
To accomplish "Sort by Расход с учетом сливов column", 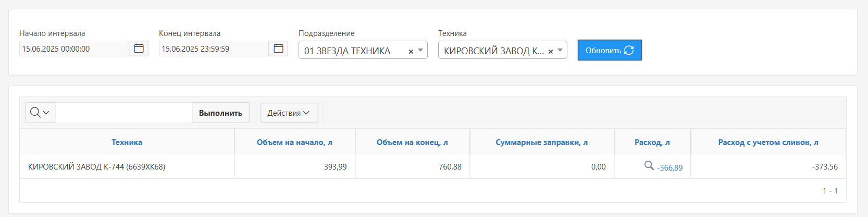I will pyautogui.click(x=768, y=142).
